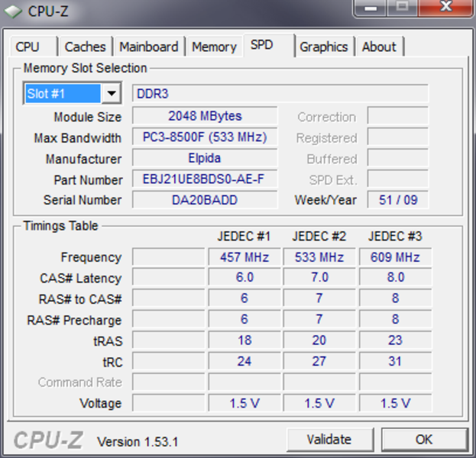Click the RAS# Precharge label

click(74, 321)
